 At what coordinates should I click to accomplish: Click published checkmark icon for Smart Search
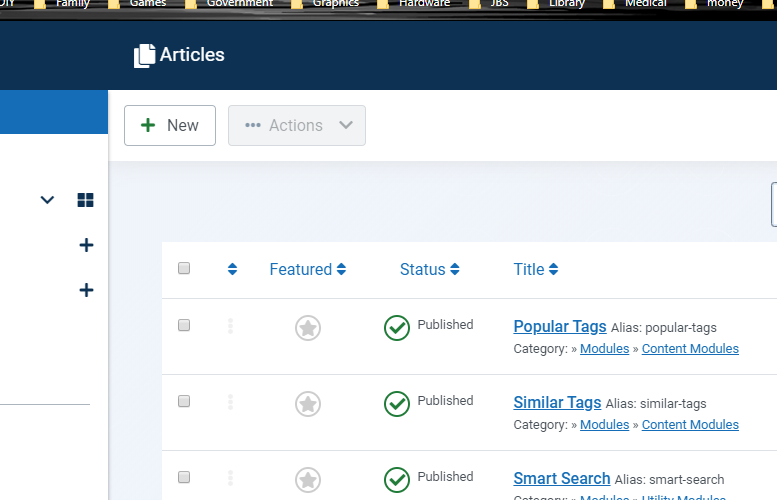[397, 480]
